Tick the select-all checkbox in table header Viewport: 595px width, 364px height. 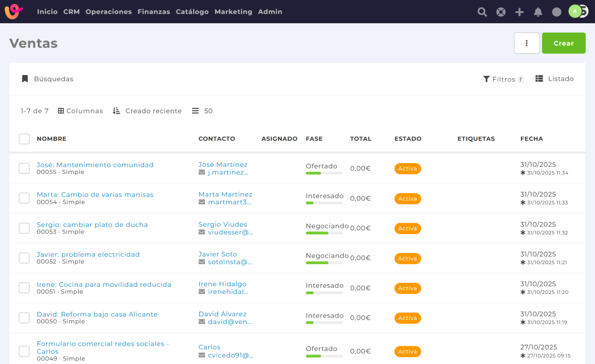point(24,139)
